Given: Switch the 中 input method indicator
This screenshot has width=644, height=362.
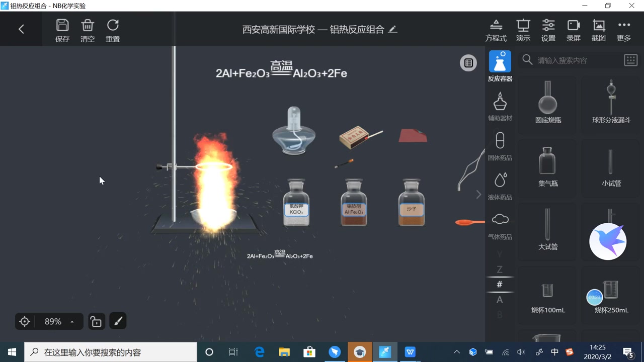Looking at the screenshot, I should 554,352.
